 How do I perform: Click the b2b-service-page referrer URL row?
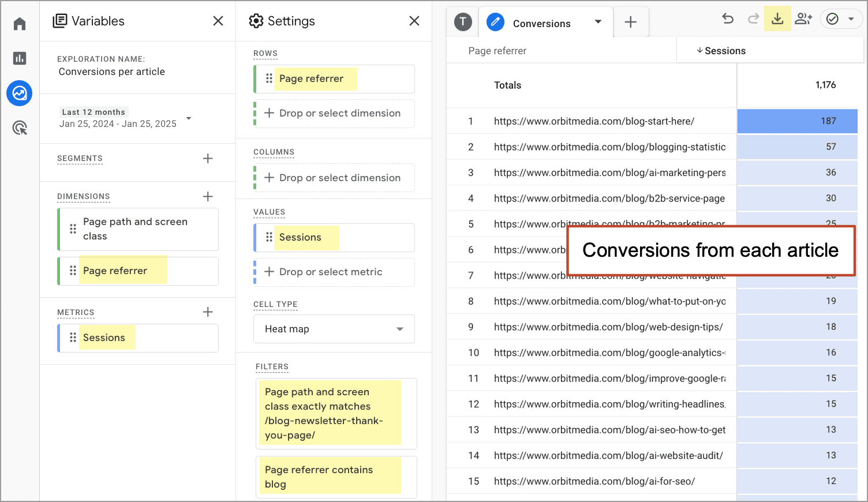tap(609, 198)
